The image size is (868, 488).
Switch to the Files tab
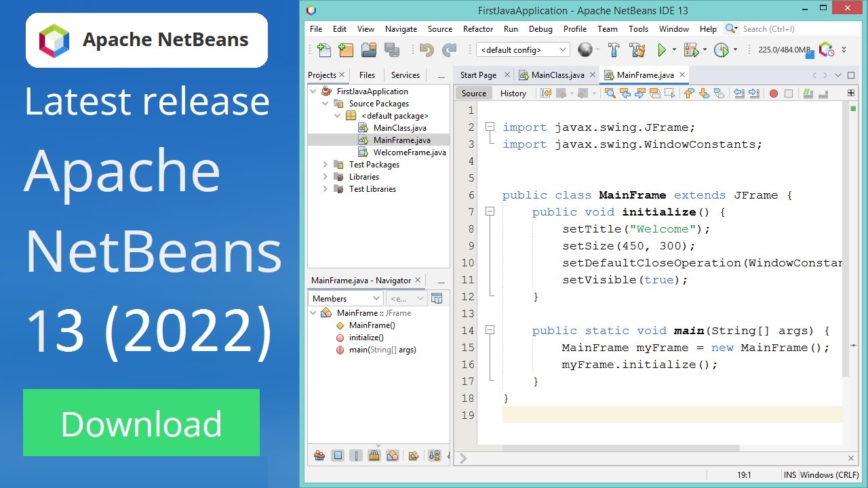pos(367,75)
